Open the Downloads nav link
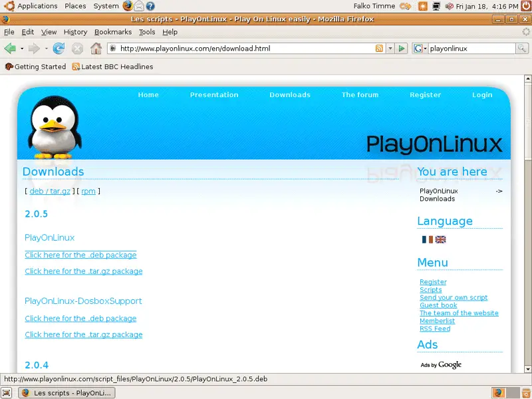Viewport: 532px width, 399px height. tap(290, 94)
